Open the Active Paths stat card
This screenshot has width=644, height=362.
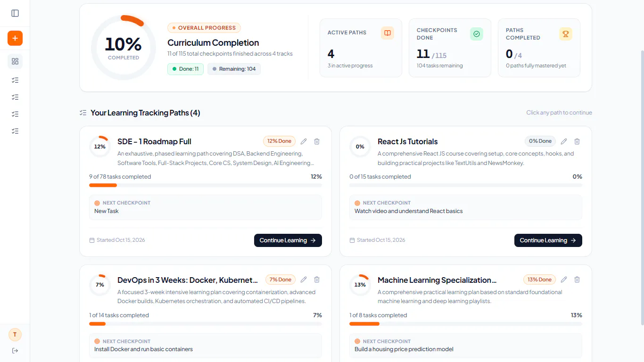(x=361, y=48)
